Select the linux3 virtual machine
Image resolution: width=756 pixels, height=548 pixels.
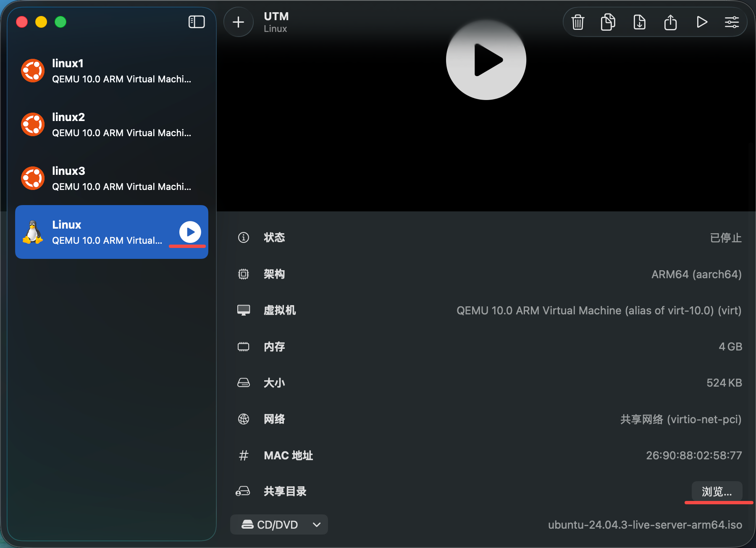coord(112,178)
